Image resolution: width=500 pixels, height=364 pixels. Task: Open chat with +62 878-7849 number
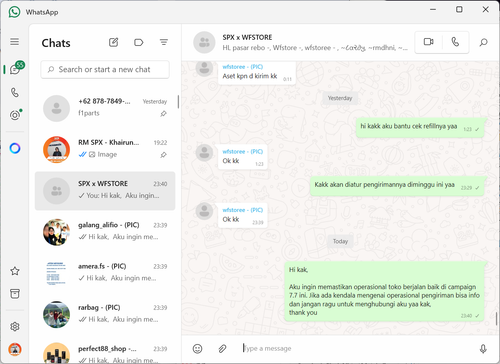pyautogui.click(x=105, y=108)
